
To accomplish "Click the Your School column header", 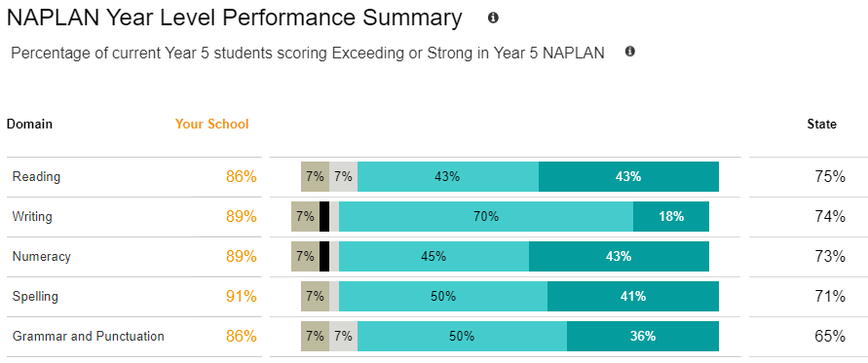I will pyautogui.click(x=212, y=124).
